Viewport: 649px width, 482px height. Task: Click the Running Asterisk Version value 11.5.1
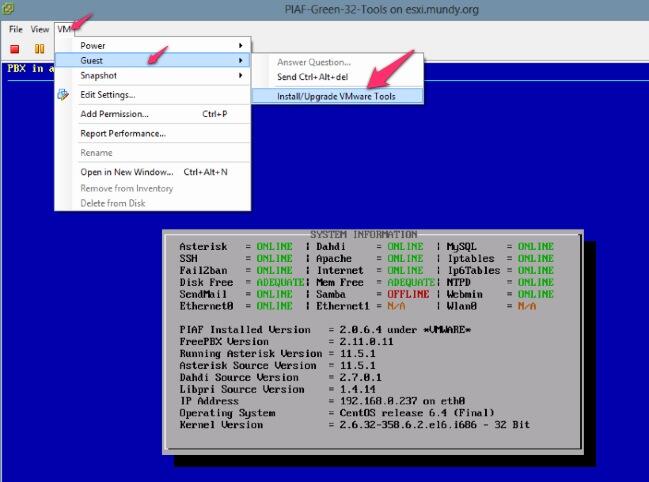(358, 354)
